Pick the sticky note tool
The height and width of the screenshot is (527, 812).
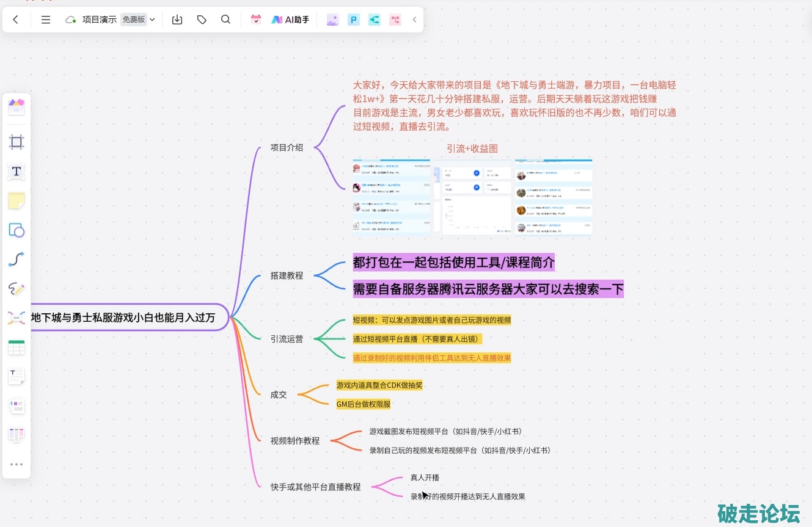(x=16, y=201)
